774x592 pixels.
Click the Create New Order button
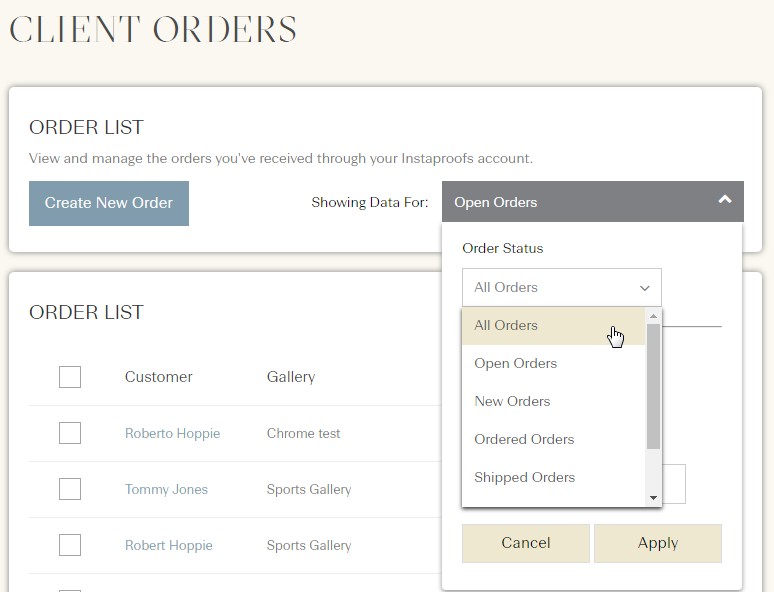(x=109, y=203)
